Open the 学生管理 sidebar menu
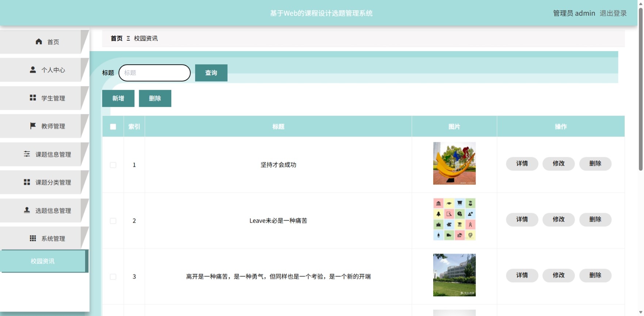This screenshot has height=316, width=644. tap(44, 98)
